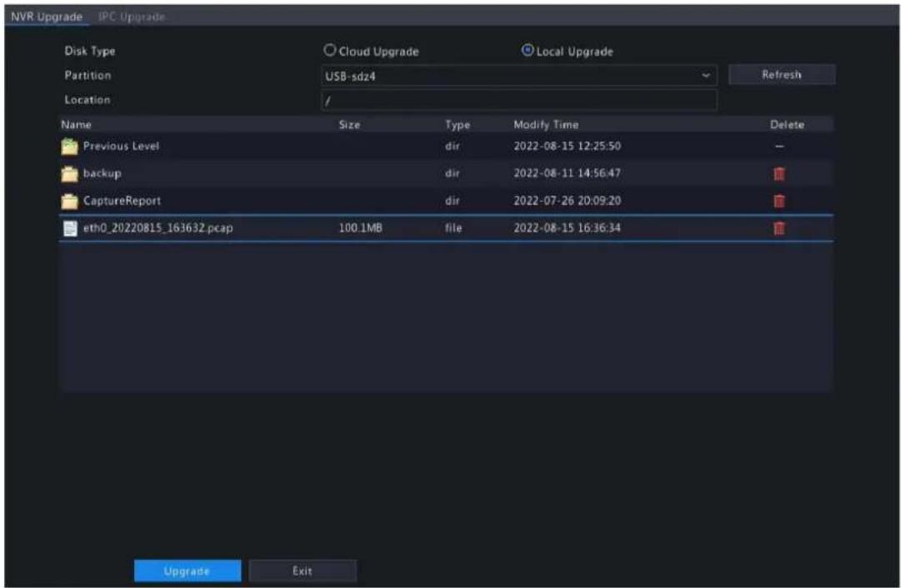Select the Cloud Upgrade radio button
This screenshot has width=901, height=588.
(329, 51)
